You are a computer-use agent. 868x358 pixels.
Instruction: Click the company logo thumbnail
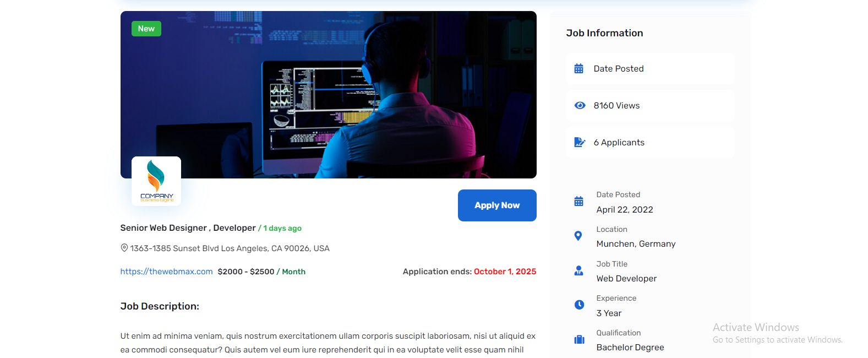click(156, 181)
